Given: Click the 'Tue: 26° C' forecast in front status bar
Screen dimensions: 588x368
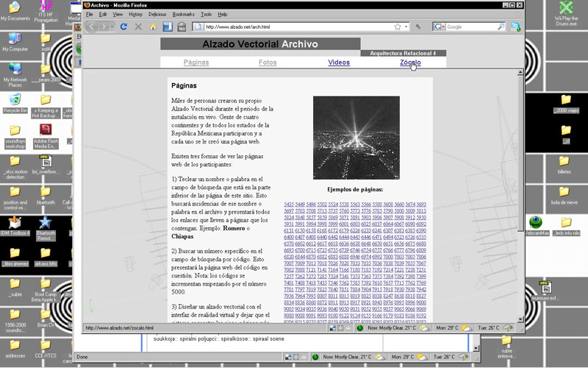Looking at the screenshot, I should coord(489,328).
